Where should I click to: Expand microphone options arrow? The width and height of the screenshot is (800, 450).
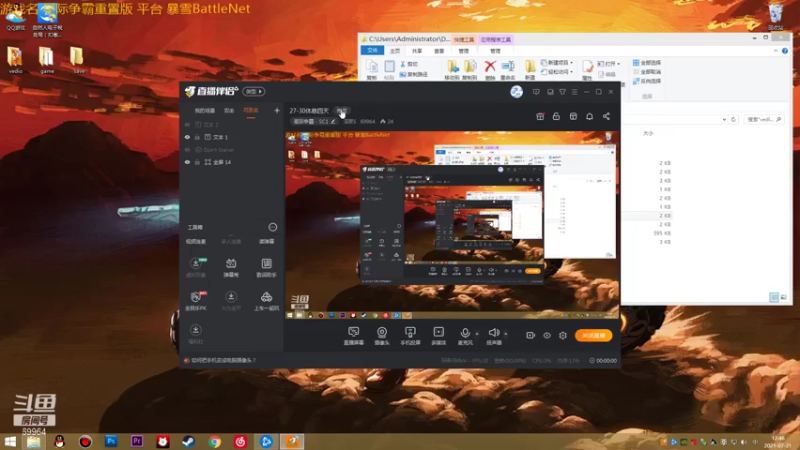coord(477,334)
